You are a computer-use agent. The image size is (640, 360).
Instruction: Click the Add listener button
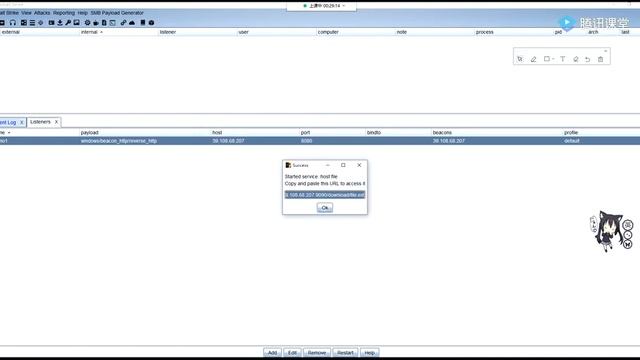(x=272, y=352)
